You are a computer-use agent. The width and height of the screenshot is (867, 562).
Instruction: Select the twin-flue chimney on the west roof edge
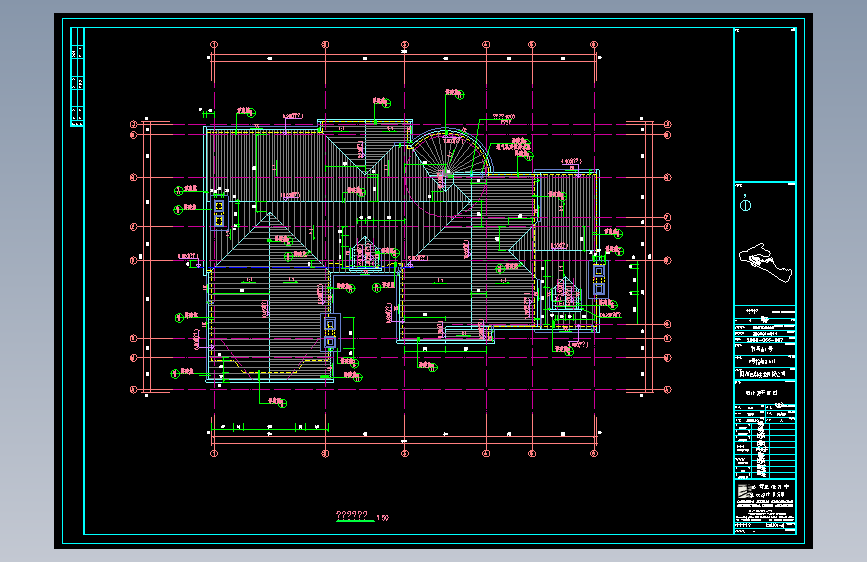[219, 213]
